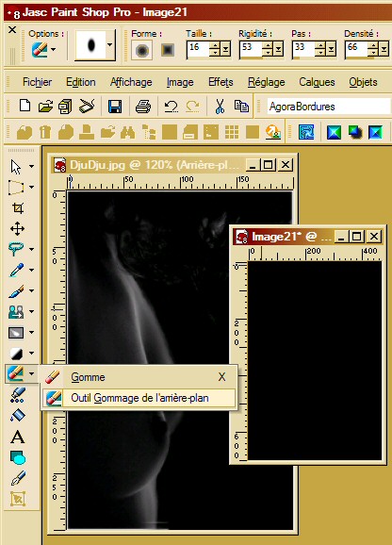Open the Taille slider dropdown arrow
Image resolution: width=392 pixels, height=545 pixels.
tap(226, 49)
